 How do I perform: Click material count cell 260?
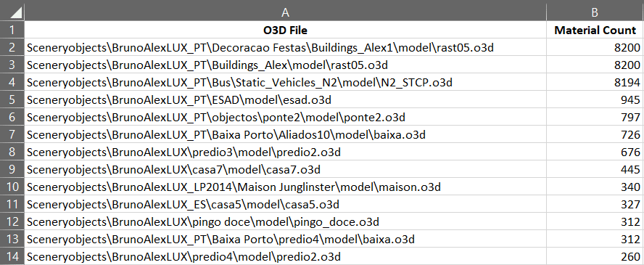click(x=595, y=256)
